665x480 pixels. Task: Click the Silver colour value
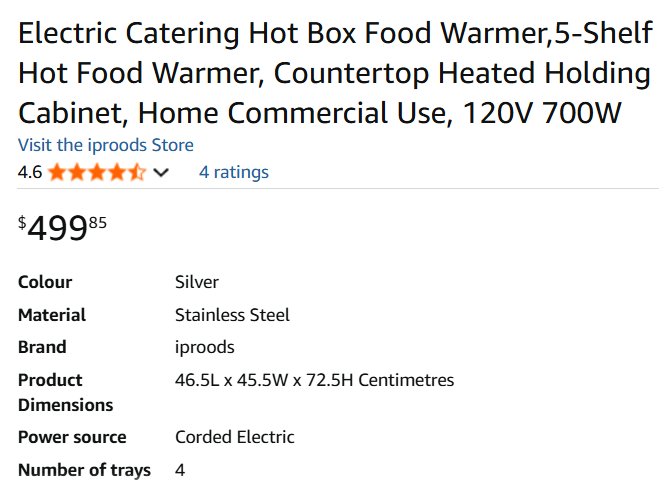(x=197, y=282)
